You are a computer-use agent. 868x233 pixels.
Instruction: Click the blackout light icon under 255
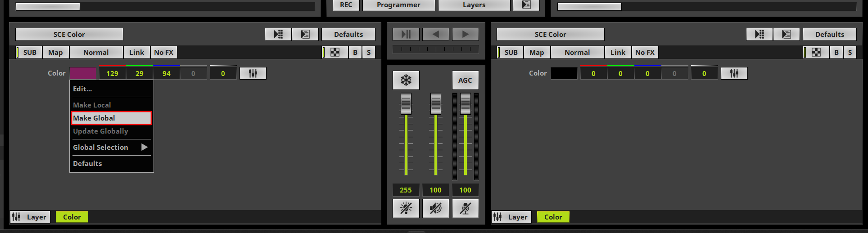(406, 208)
